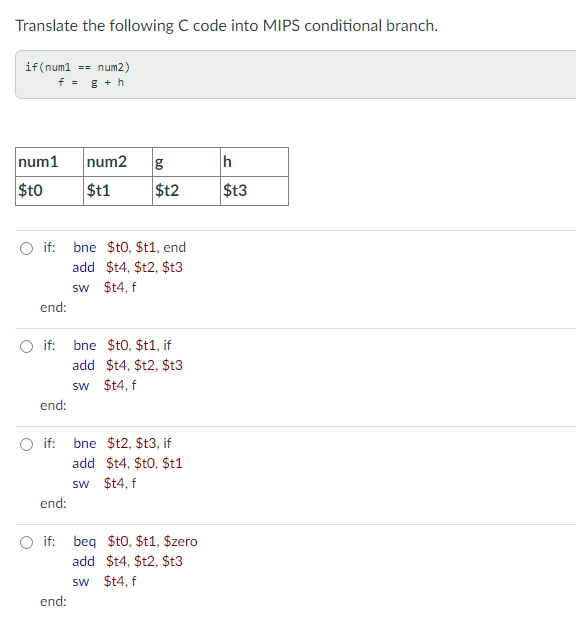Click the 'f = g + h' code line

click(91, 83)
